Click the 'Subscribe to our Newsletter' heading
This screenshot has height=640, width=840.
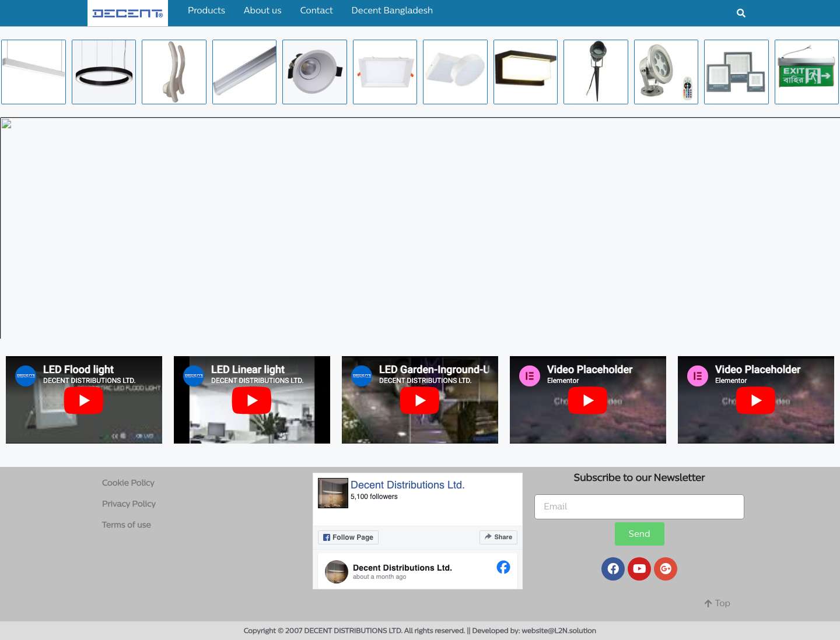pyautogui.click(x=639, y=477)
